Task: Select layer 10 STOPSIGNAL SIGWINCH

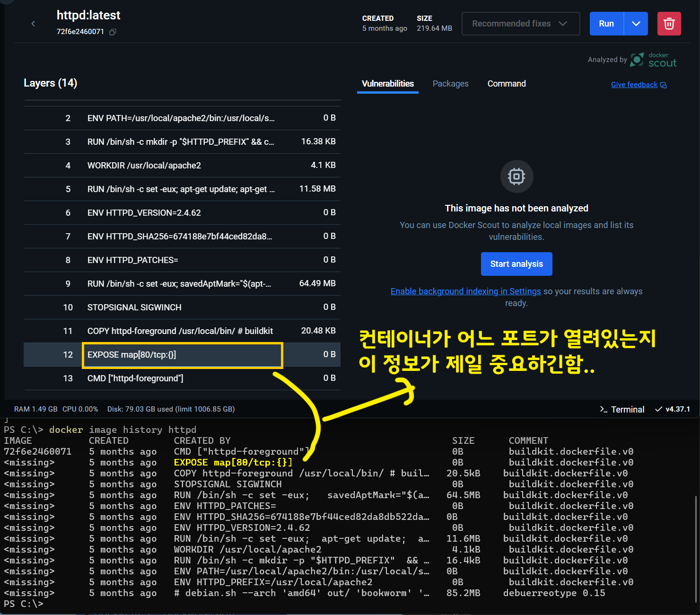Action: [182, 307]
